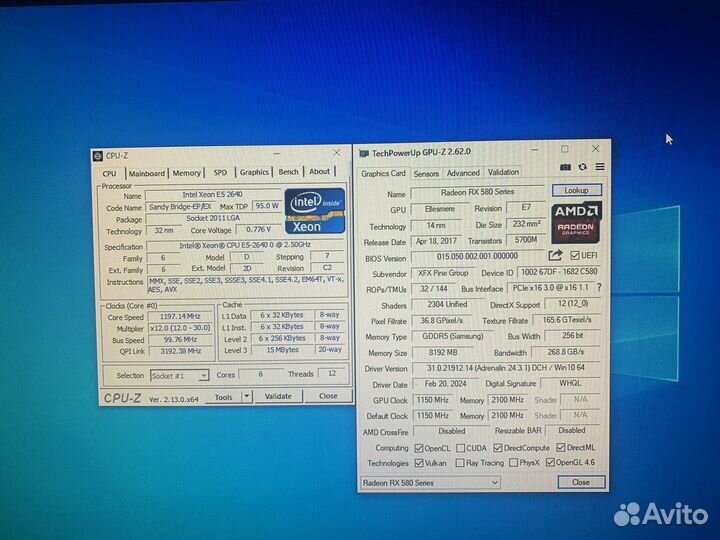This screenshot has width=720, height=540.
Task: Click the Release Date value Apr 18, 2017
Action: click(436, 241)
